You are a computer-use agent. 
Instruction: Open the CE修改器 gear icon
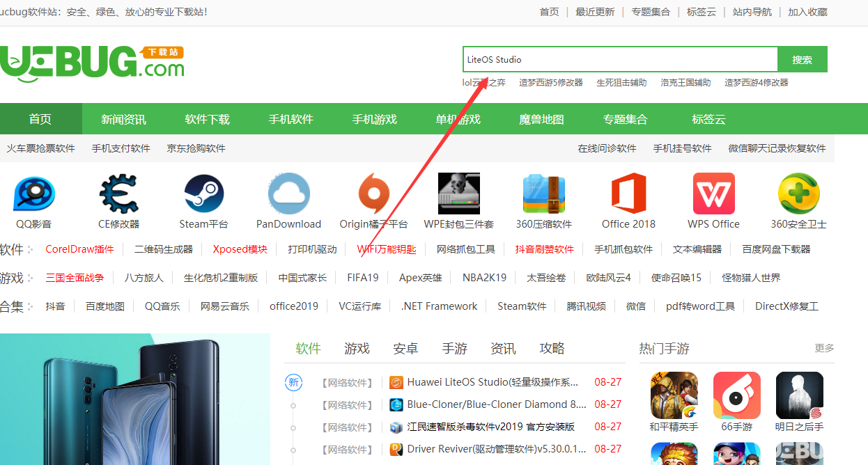tap(118, 194)
